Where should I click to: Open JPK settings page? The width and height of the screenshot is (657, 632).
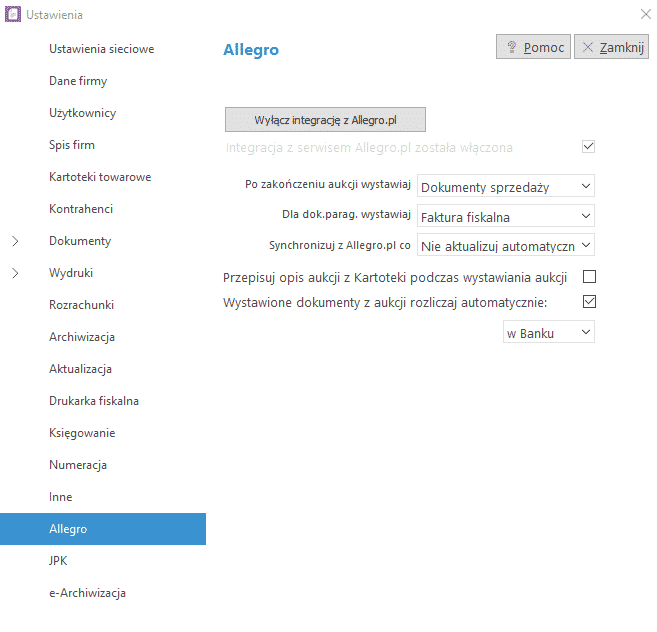[58, 561]
